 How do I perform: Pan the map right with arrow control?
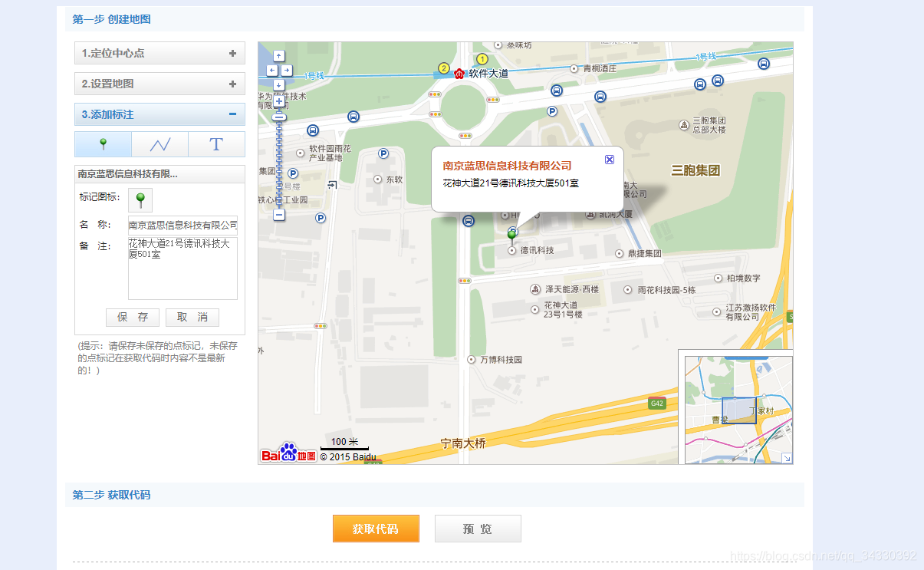(286, 70)
